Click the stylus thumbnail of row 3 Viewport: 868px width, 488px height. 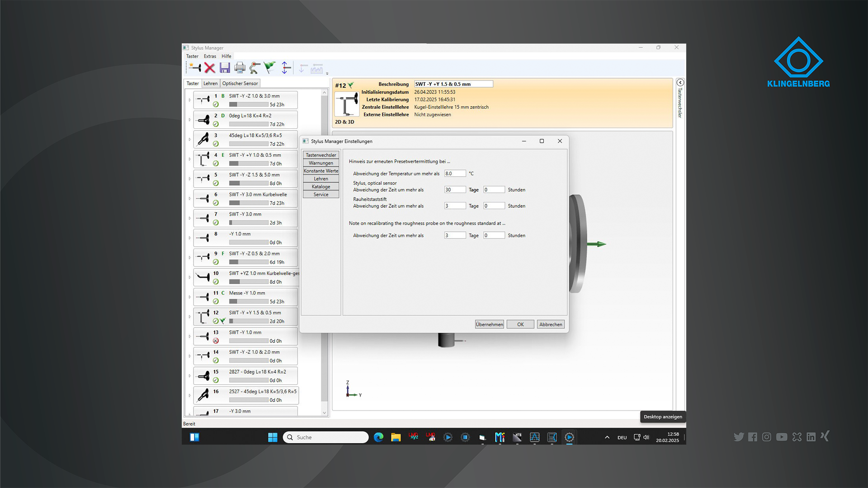coord(203,140)
